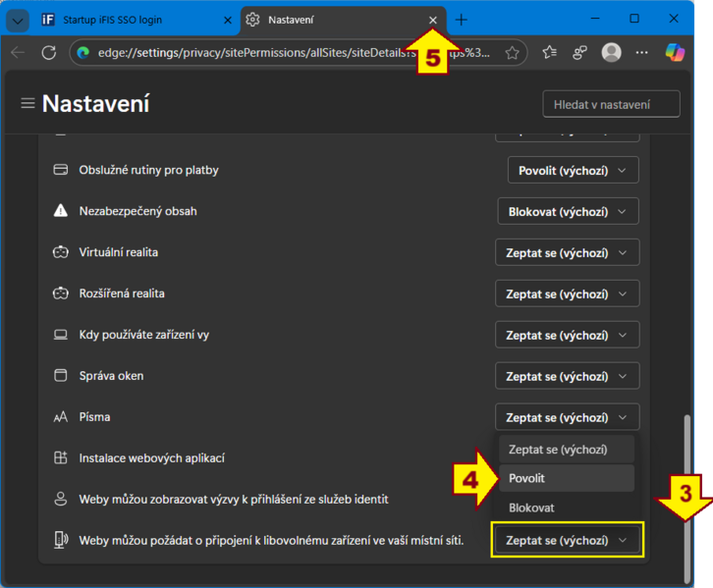Click the Instalace webových aplikací icon

point(61,457)
